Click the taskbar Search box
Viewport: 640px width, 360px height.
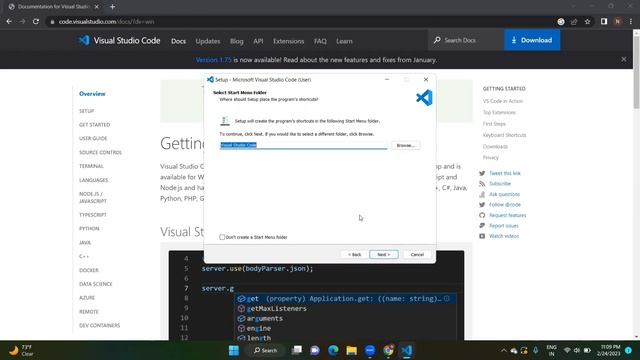coord(265,350)
